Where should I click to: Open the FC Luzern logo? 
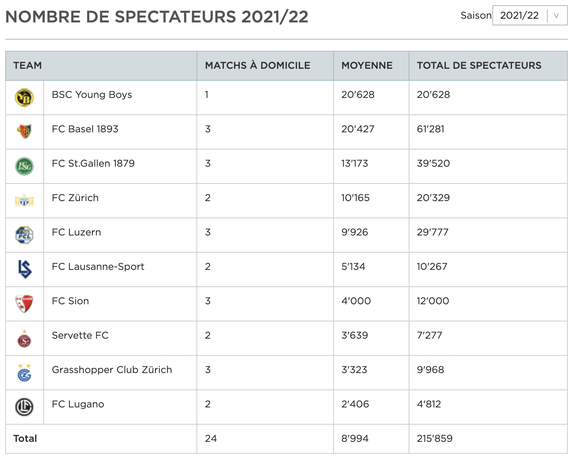(24, 235)
